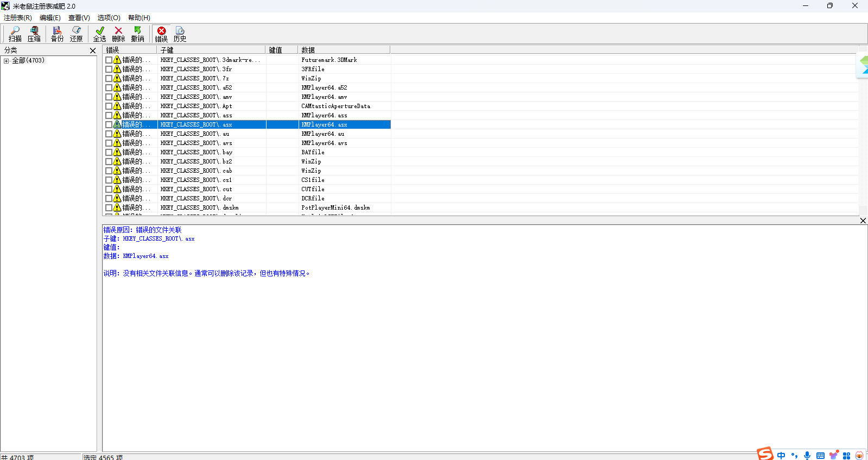The image size is (868, 460).
Task: Check the box for .avs row
Action: coord(109,143)
